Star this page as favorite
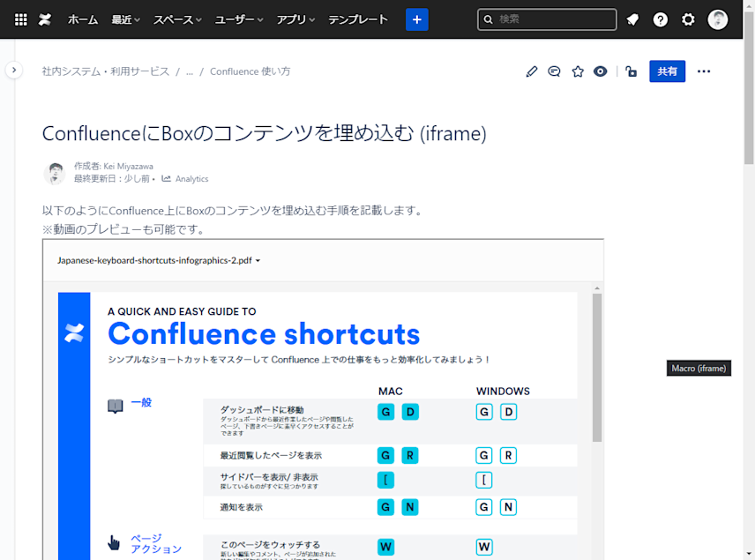The width and height of the screenshot is (755, 560). 578,71
